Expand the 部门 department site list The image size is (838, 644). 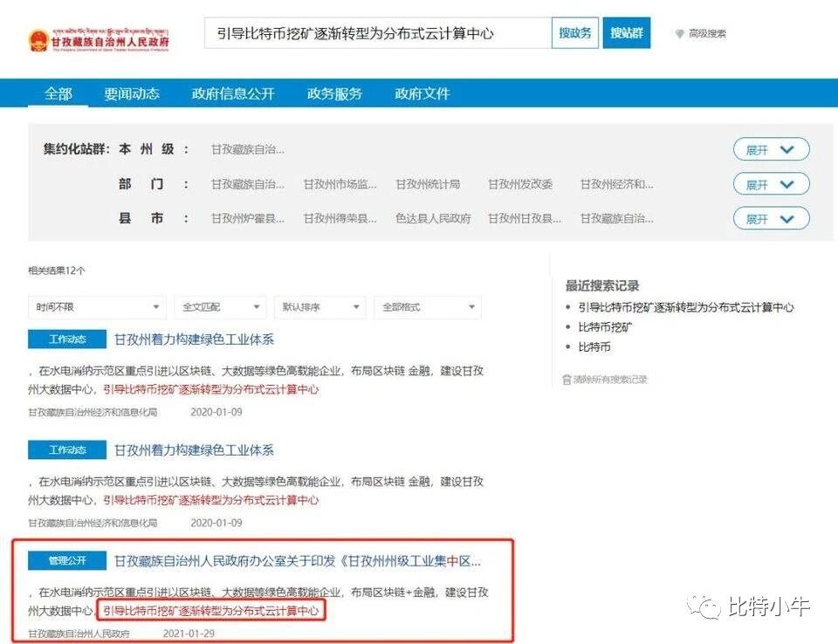771,183
